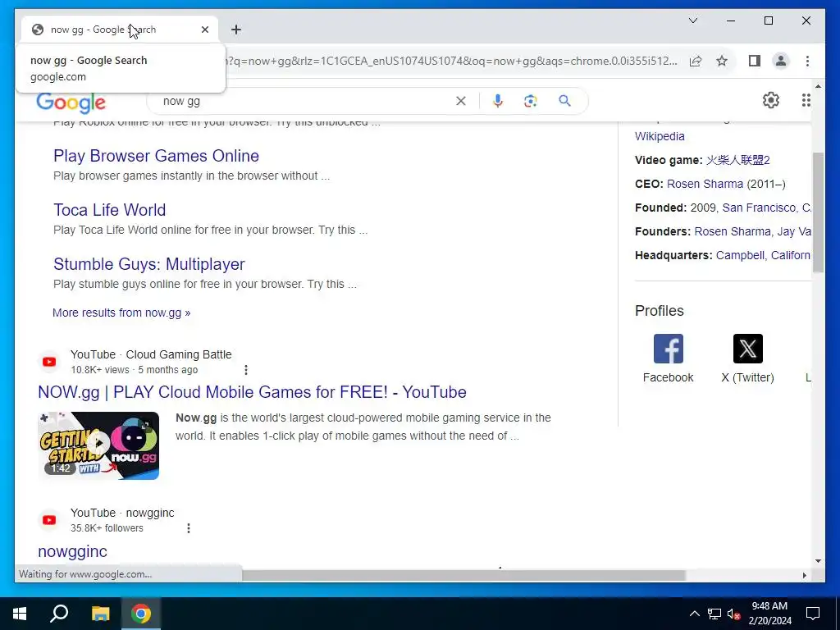This screenshot has height=630, width=840.
Task: Open the Play Browser Games Online result
Action: [157, 156]
